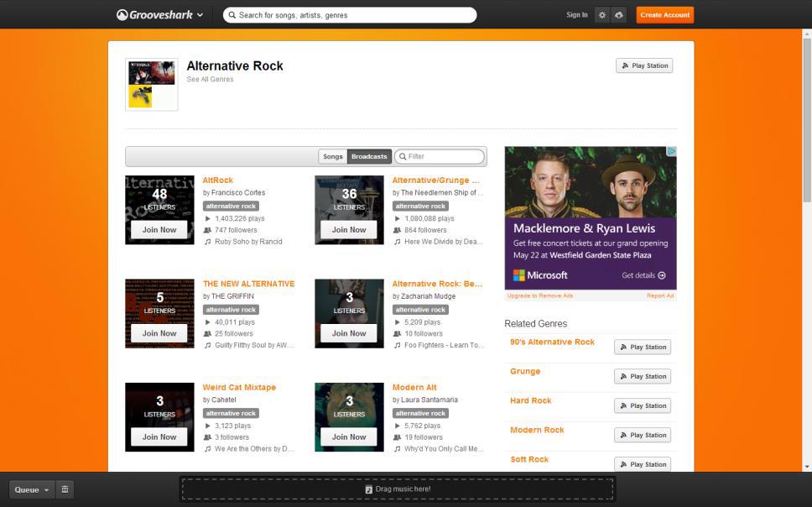Image resolution: width=812 pixels, height=507 pixels.
Task: Click the queue trash can icon
Action: tap(65, 489)
